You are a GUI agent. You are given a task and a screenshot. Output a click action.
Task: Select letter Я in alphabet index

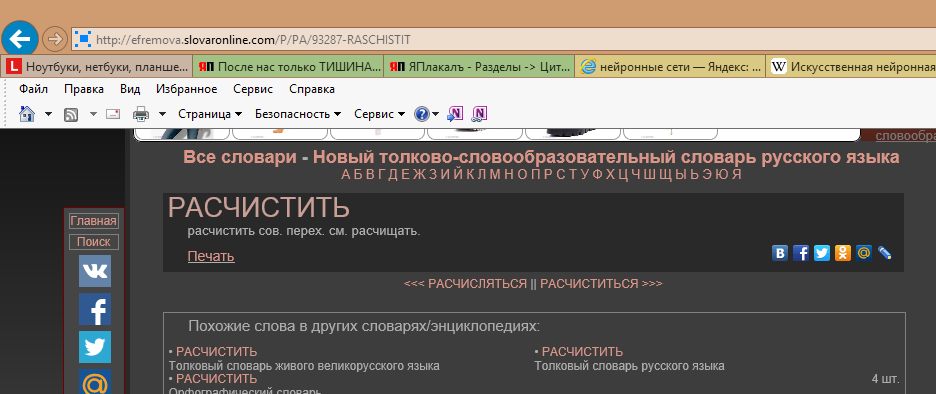[x=737, y=174]
